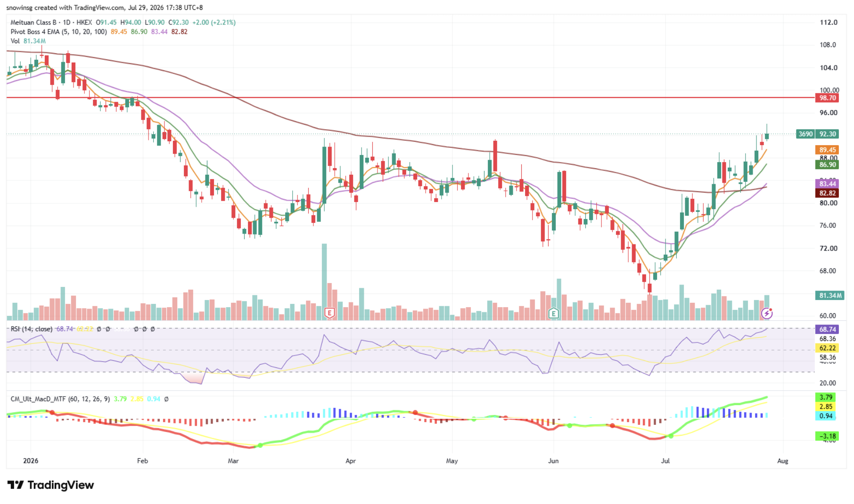Image resolution: width=854 pixels, height=504 pixels.
Task: Click the 108.0 price axis tick
Action: [x=829, y=45]
